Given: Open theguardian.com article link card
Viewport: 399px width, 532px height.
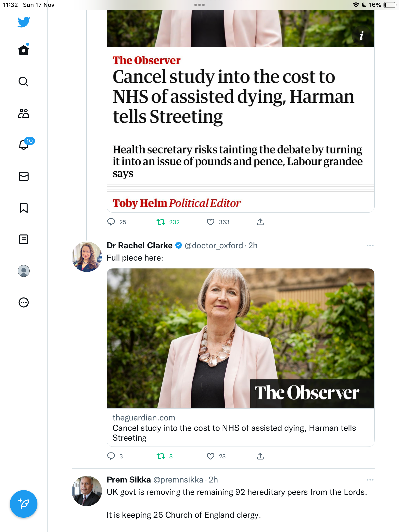Looking at the screenshot, I should click(x=241, y=357).
